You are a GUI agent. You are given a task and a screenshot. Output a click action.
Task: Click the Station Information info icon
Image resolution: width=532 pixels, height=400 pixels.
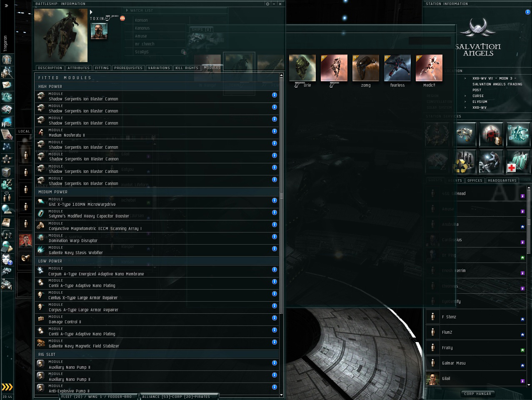pos(527,12)
